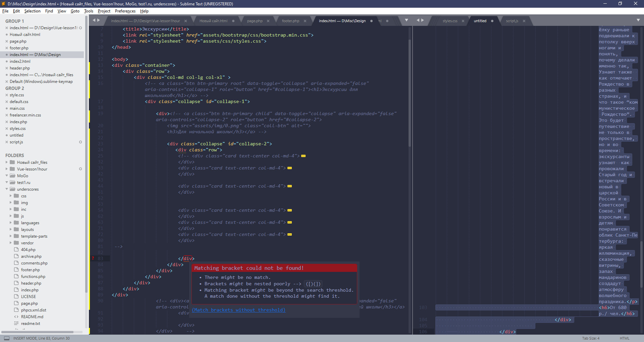Screen dimensions: 644x342
Task: Expand the Новый сайт_files folder
Action: [x=6, y=162]
